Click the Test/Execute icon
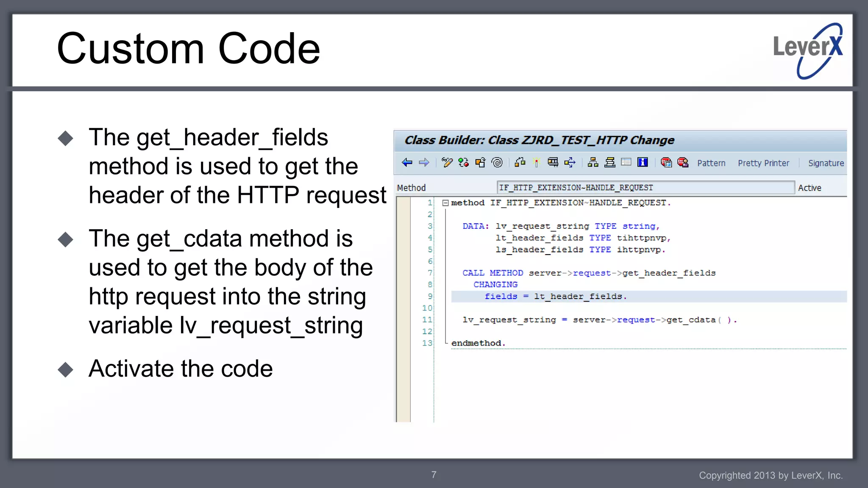The height and width of the screenshot is (488, 868). pyautogui.click(x=553, y=163)
